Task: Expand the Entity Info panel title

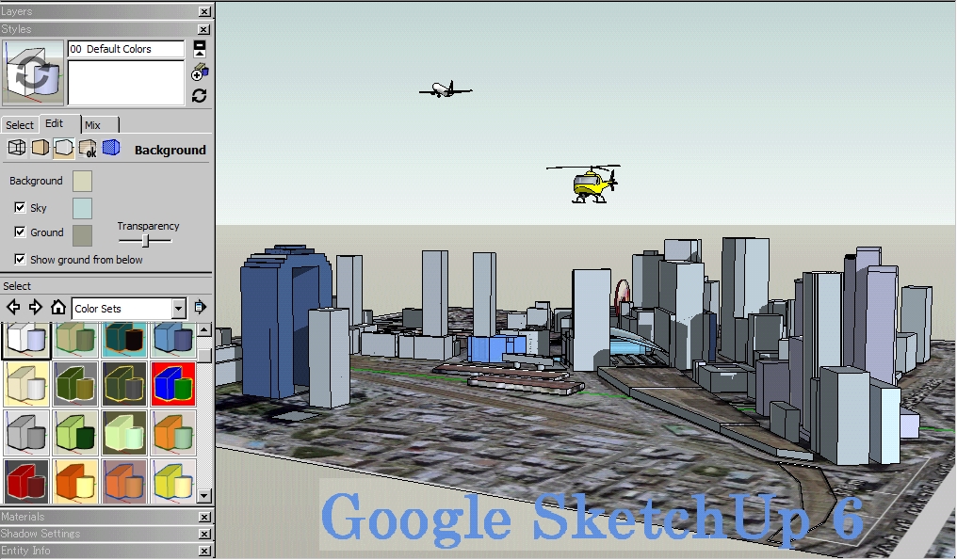Action: click(x=25, y=551)
